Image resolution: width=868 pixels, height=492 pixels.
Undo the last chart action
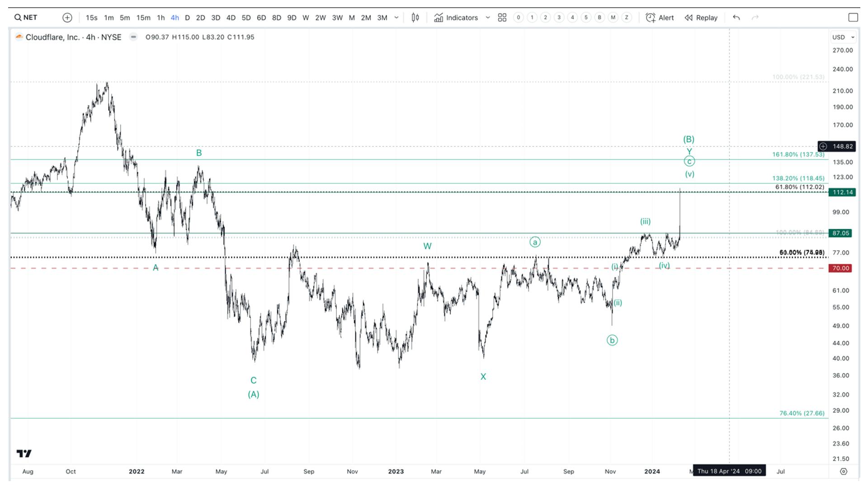click(x=736, y=18)
